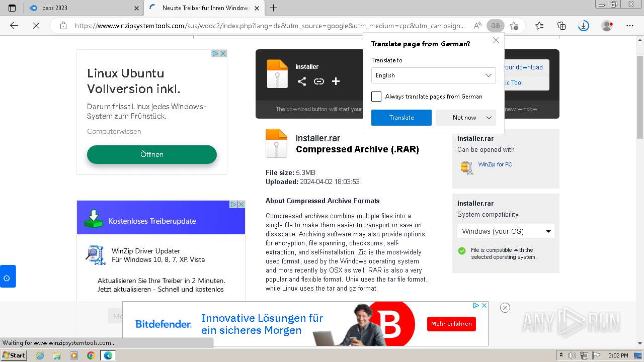644x362 pixels.
Task: Click the translate icon in address bar
Action: point(496,26)
